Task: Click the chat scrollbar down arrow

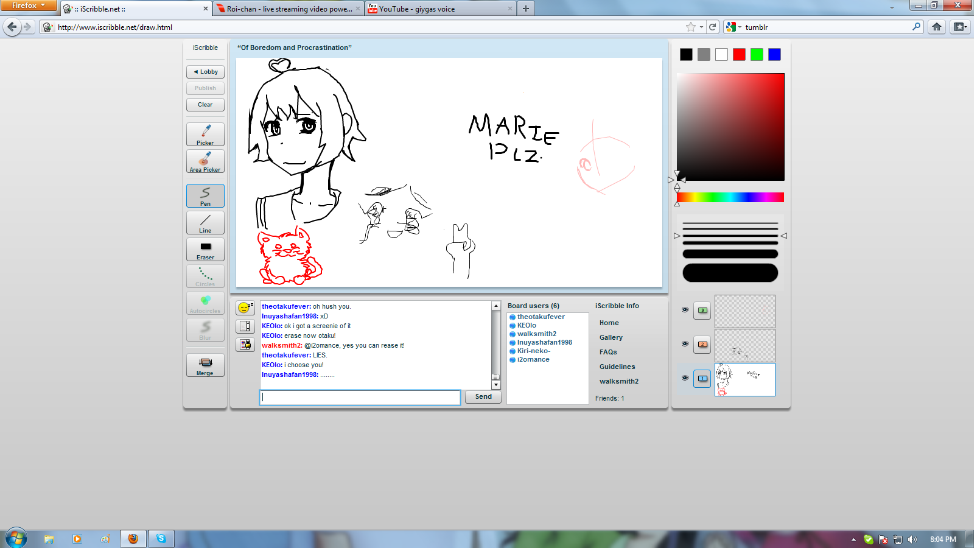Action: click(x=496, y=385)
